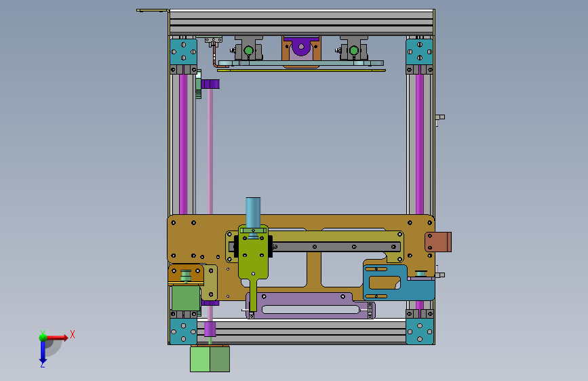Select the right magenta guide rod
The height and width of the screenshot is (381, 588).
pos(420,144)
